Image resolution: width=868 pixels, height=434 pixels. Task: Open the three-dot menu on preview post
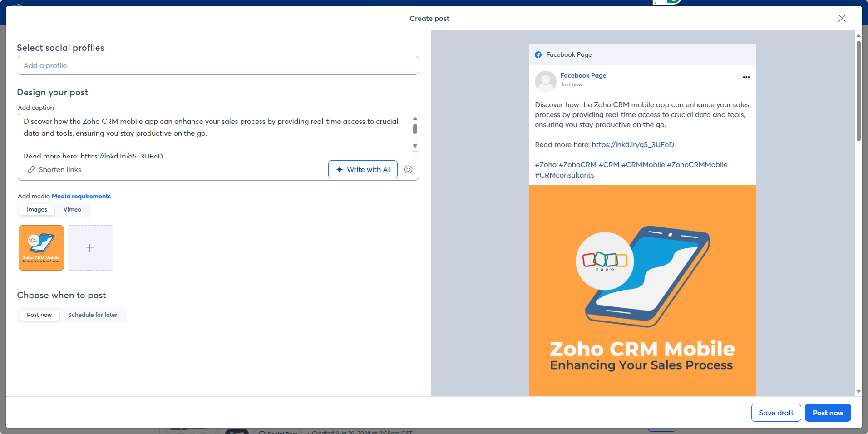[746, 77]
